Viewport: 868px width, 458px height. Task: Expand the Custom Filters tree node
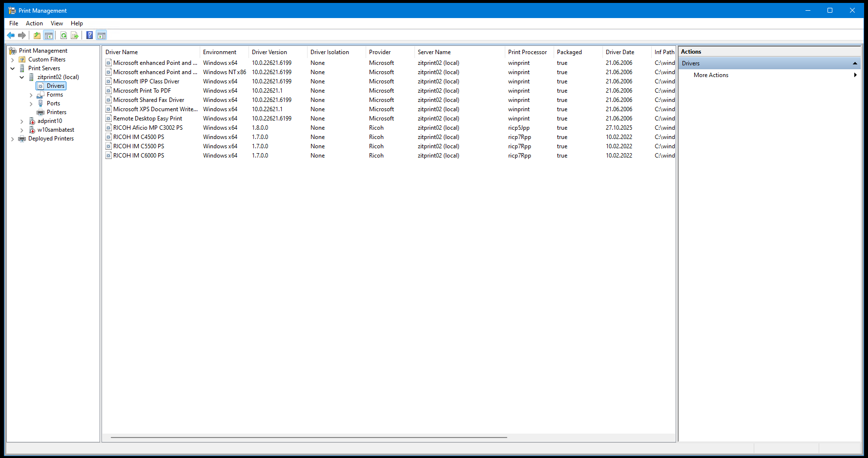click(x=13, y=60)
